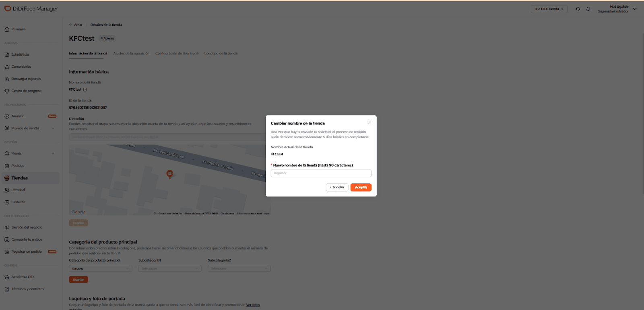Close the Cambiar nombre dialog with X
This screenshot has height=310, width=644.
click(x=369, y=122)
